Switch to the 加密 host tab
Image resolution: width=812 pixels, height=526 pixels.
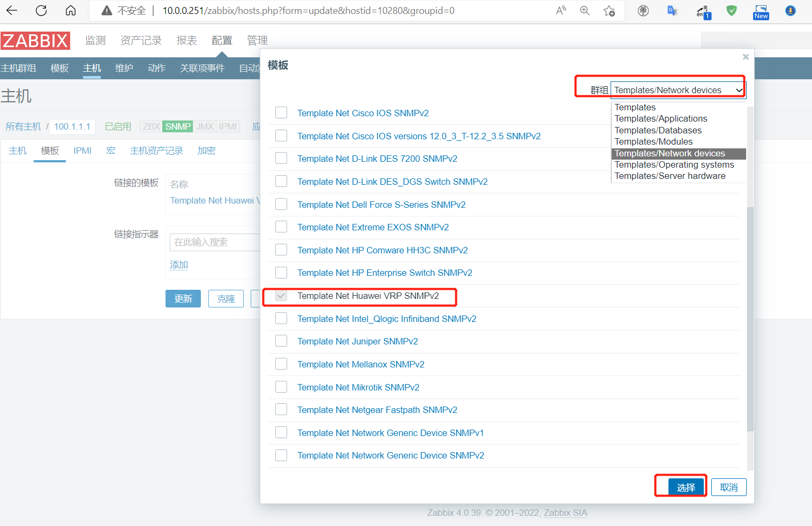[x=206, y=151]
